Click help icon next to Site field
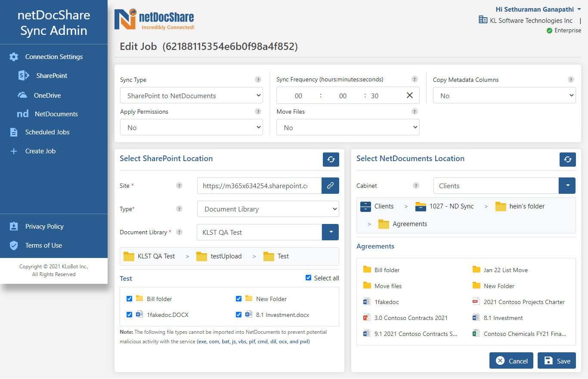This screenshot has height=379, width=588. coord(179,186)
